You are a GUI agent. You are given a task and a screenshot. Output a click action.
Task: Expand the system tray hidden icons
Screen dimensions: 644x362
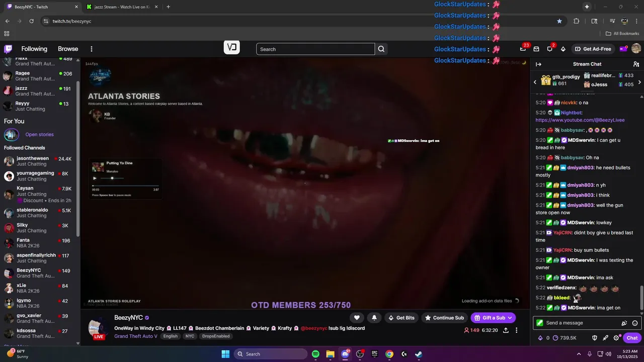pos(579,354)
